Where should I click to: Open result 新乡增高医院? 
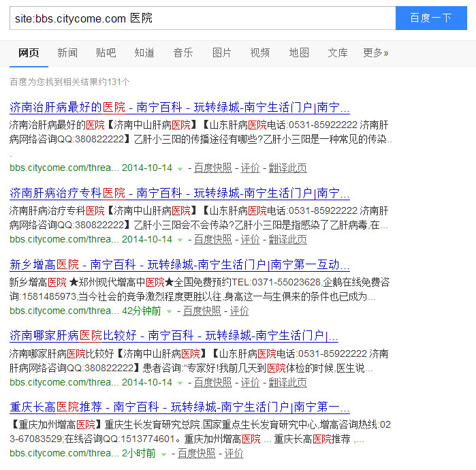tap(179, 265)
